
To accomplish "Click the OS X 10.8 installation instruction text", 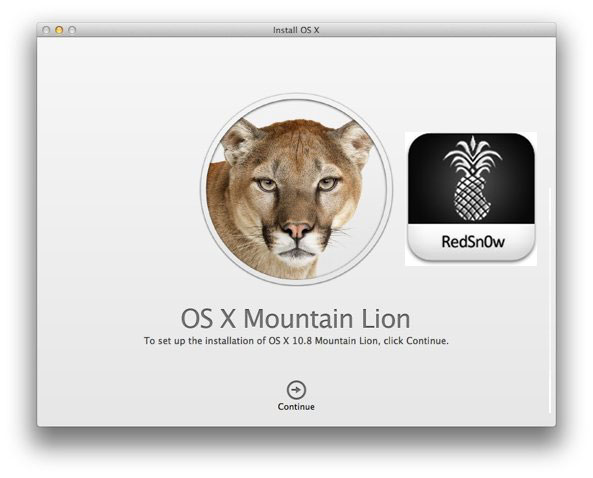I will 296,341.
